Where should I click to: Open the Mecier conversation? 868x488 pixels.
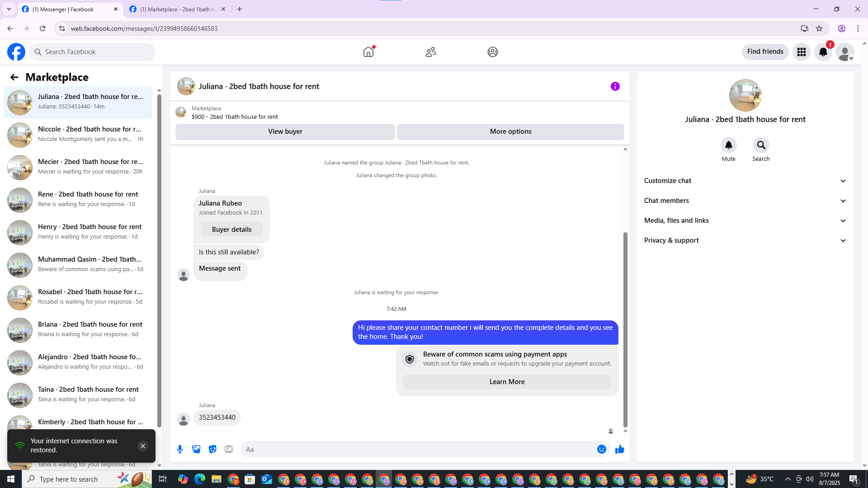78,168
